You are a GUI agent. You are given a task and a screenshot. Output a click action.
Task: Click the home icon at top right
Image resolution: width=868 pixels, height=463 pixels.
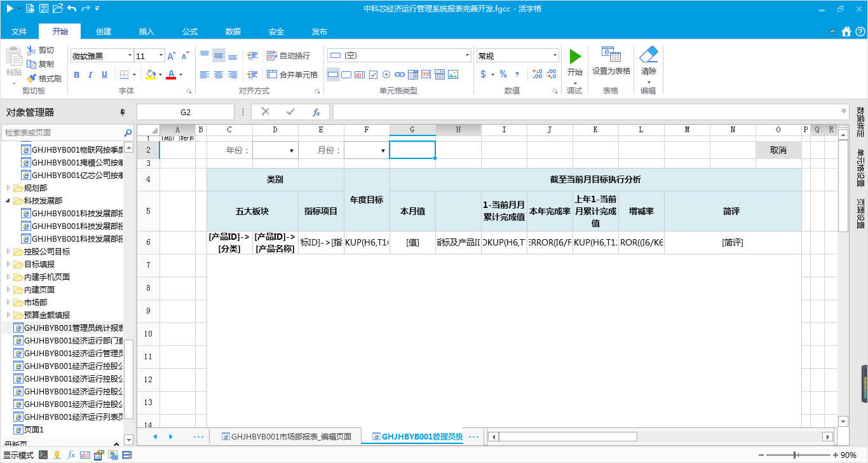846,31
